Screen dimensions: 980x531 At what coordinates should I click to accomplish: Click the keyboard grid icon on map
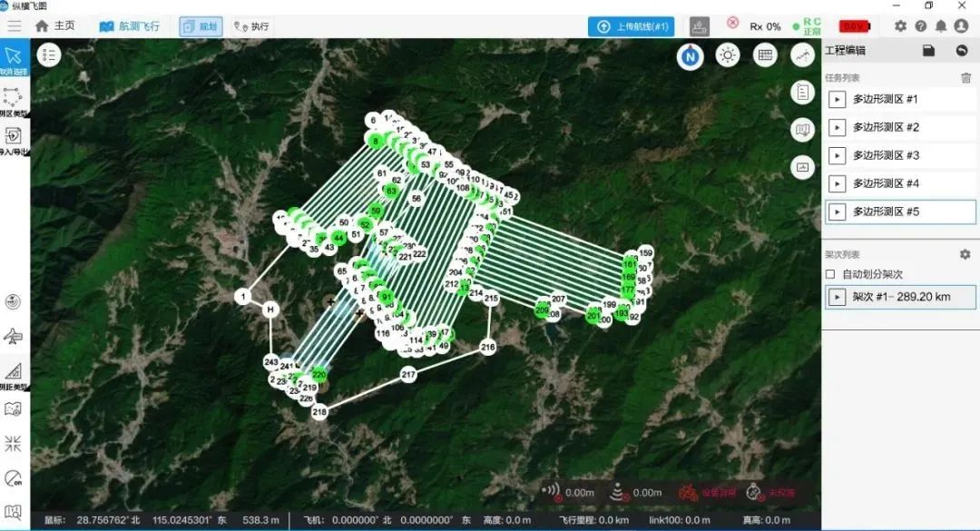pos(765,55)
